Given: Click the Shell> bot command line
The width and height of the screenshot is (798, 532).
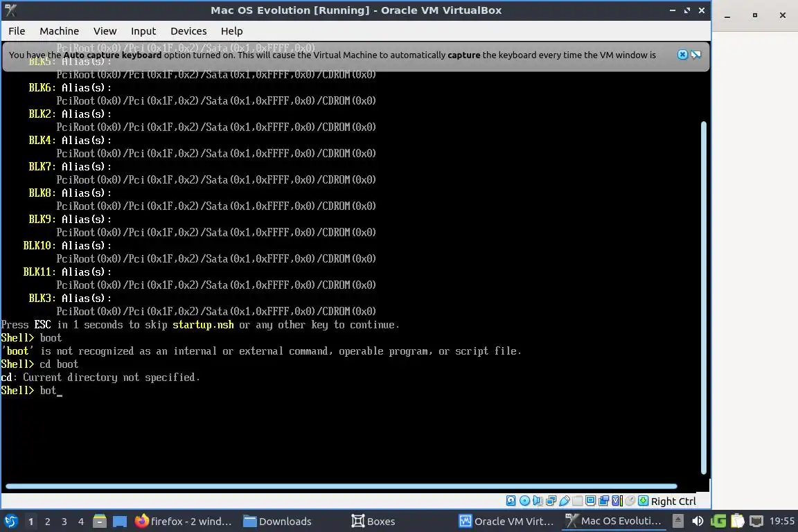Looking at the screenshot, I should point(32,391).
